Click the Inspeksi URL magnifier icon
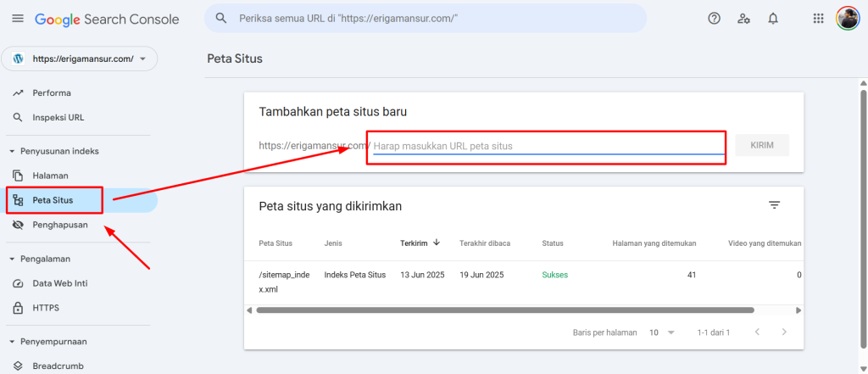This screenshot has width=868, height=374. coord(19,118)
